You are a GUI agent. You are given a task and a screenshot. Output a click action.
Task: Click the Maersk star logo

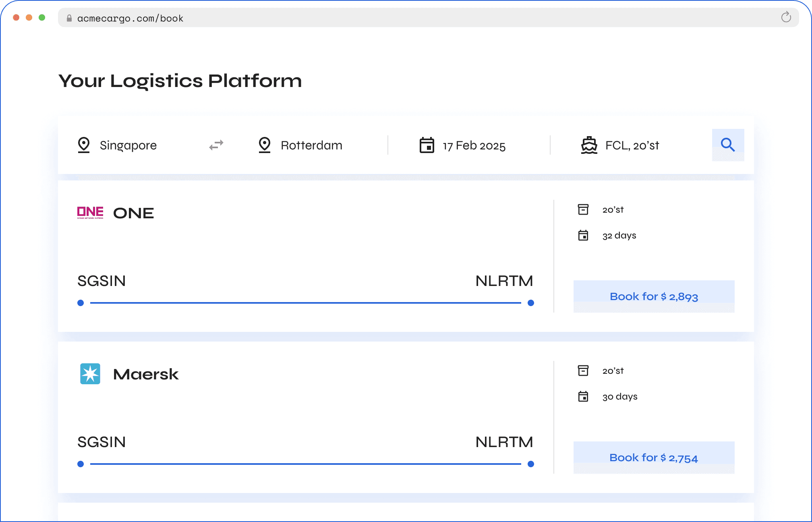pyautogui.click(x=90, y=374)
